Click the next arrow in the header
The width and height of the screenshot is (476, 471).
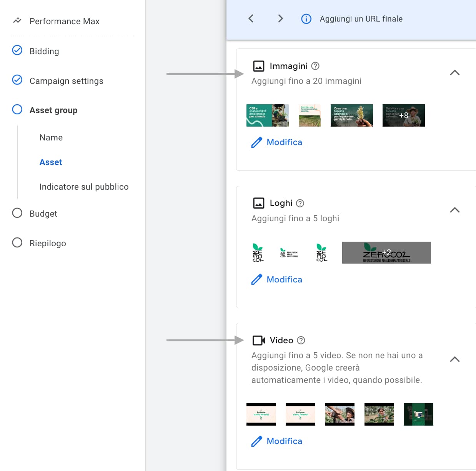[280, 18]
